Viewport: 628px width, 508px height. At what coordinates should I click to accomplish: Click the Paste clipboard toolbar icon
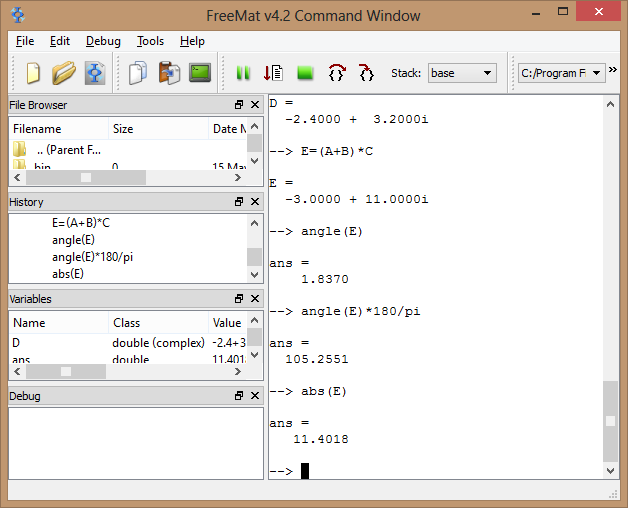click(169, 73)
